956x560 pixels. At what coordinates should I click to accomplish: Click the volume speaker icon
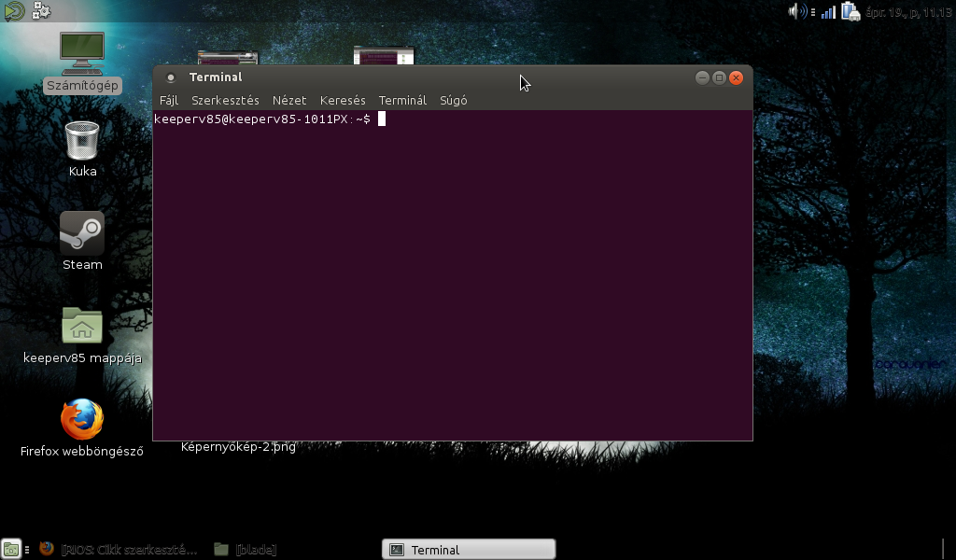(797, 11)
